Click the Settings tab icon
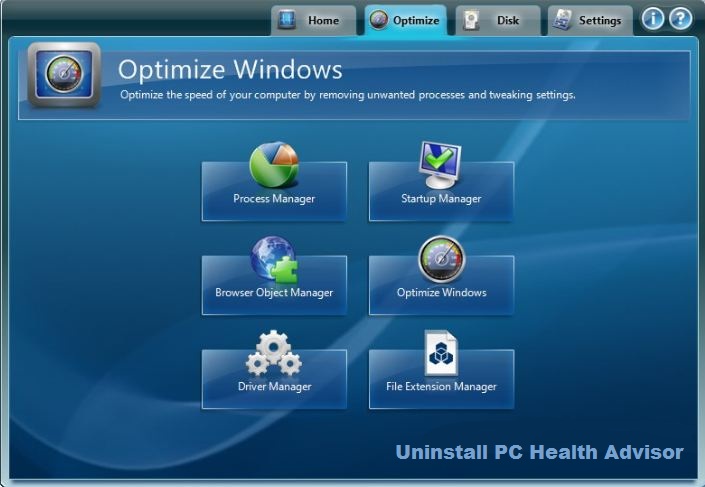Viewport: 705px width, 487px height. 562,20
